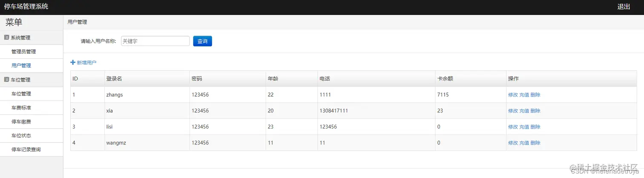Open the 车费标准 menu item
This screenshot has height=178, width=644.
click(x=32, y=108)
